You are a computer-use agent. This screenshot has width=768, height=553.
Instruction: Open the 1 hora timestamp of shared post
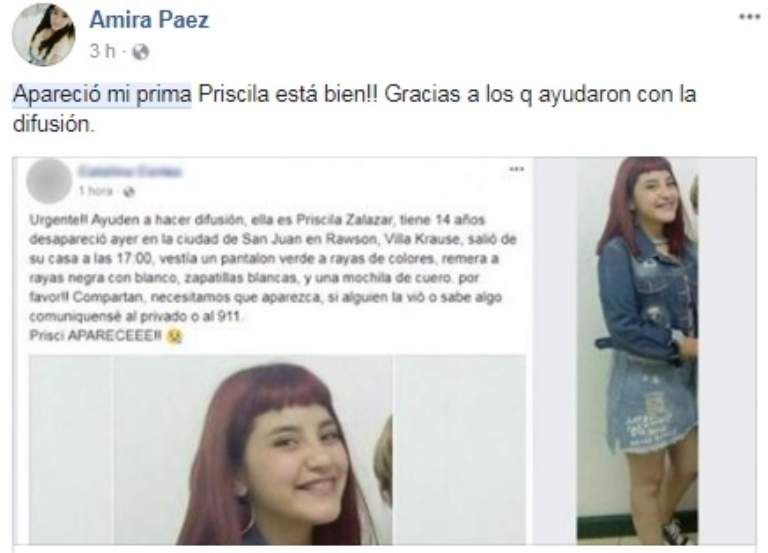coord(96,191)
